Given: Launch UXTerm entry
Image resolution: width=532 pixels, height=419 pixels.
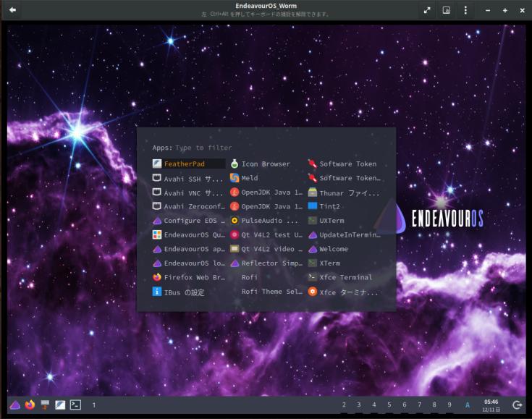Looking at the screenshot, I should [345, 221].
